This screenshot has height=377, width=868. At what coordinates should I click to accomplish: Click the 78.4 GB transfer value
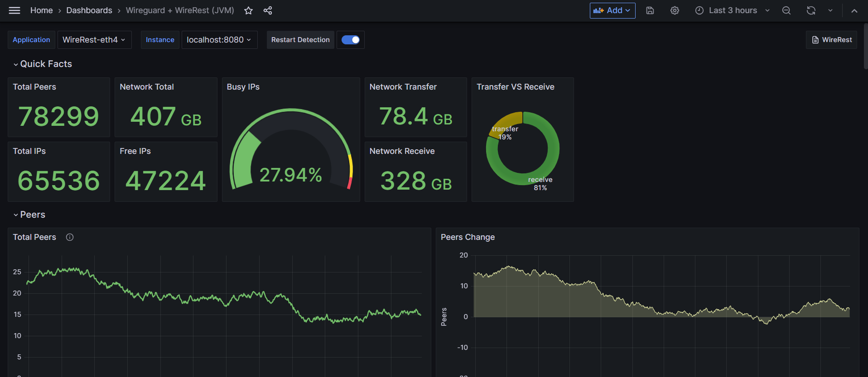tap(416, 116)
